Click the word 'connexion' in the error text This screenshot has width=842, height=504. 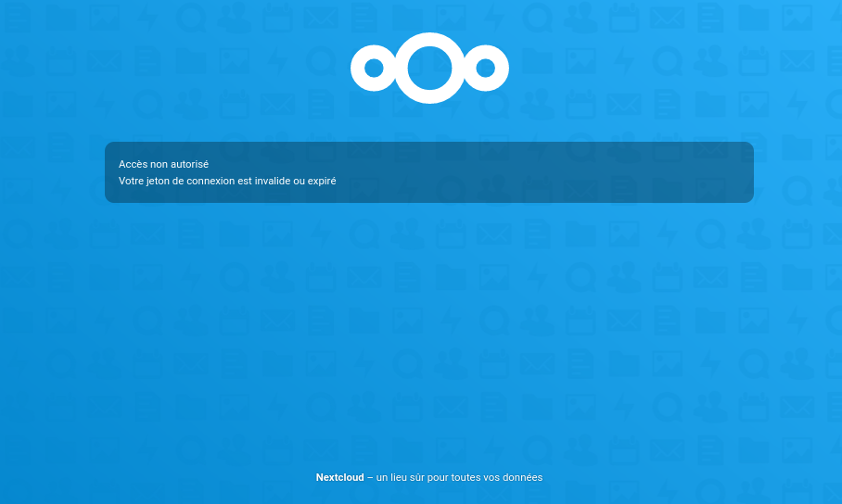tap(211, 181)
